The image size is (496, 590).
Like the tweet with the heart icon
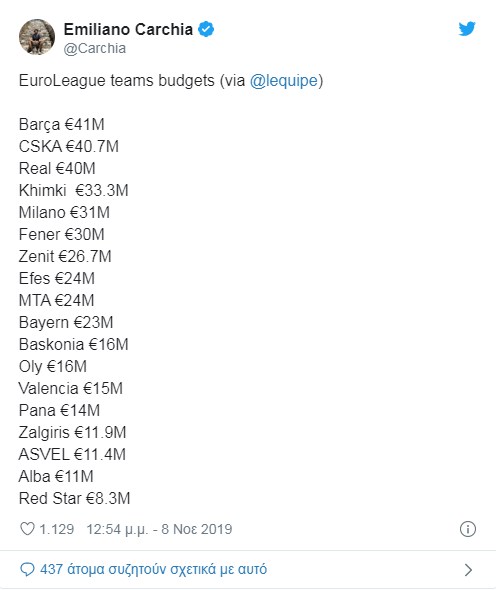pos(27,529)
